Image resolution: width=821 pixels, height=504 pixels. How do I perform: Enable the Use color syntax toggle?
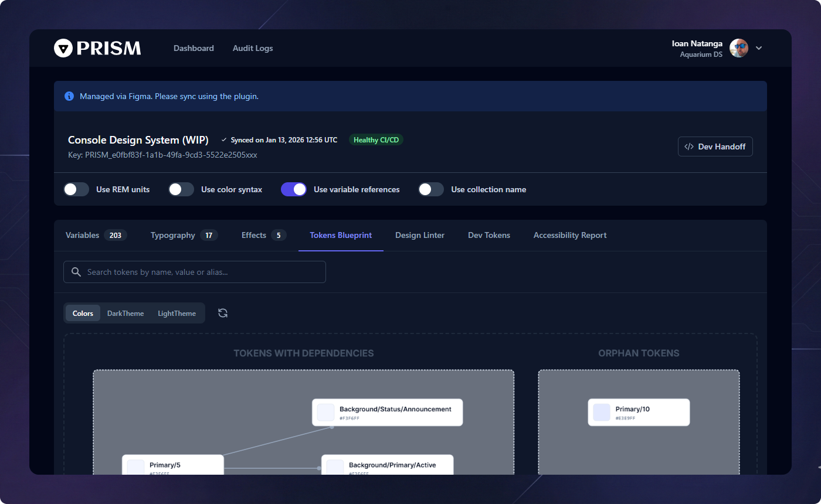[181, 189]
